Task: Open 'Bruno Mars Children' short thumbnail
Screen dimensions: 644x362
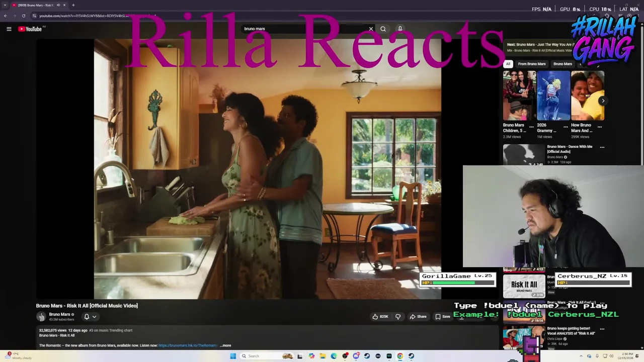Action: (519, 96)
